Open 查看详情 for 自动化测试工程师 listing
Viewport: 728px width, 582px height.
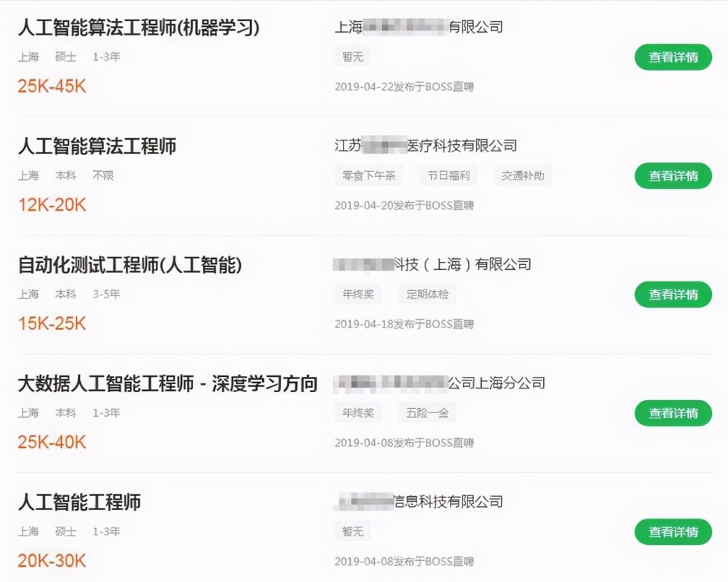click(x=673, y=294)
